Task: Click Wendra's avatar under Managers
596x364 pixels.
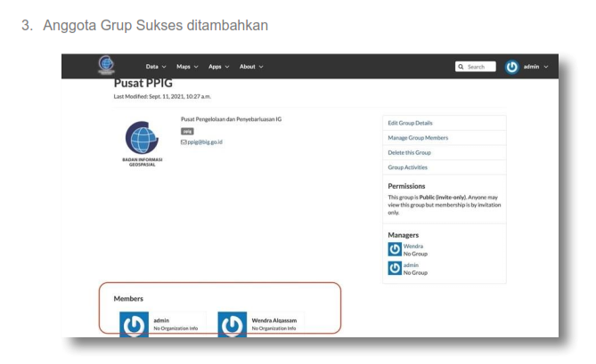Action: pyautogui.click(x=395, y=248)
